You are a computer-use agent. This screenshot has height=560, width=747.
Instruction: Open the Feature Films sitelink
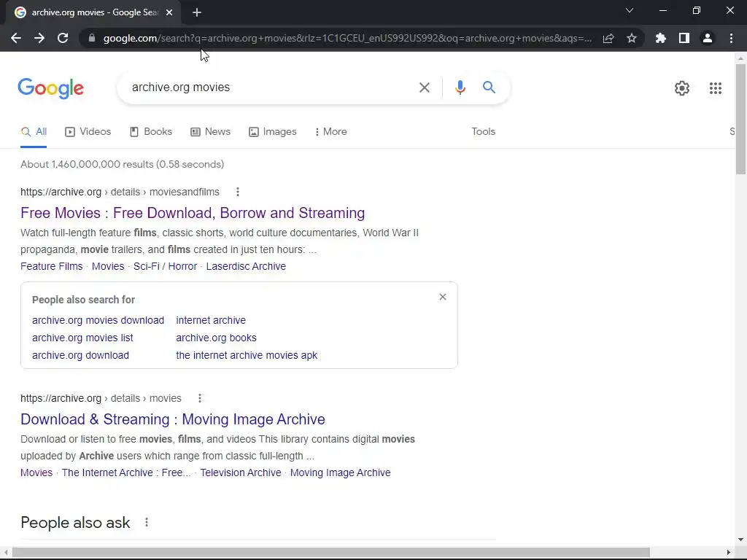[x=52, y=266]
